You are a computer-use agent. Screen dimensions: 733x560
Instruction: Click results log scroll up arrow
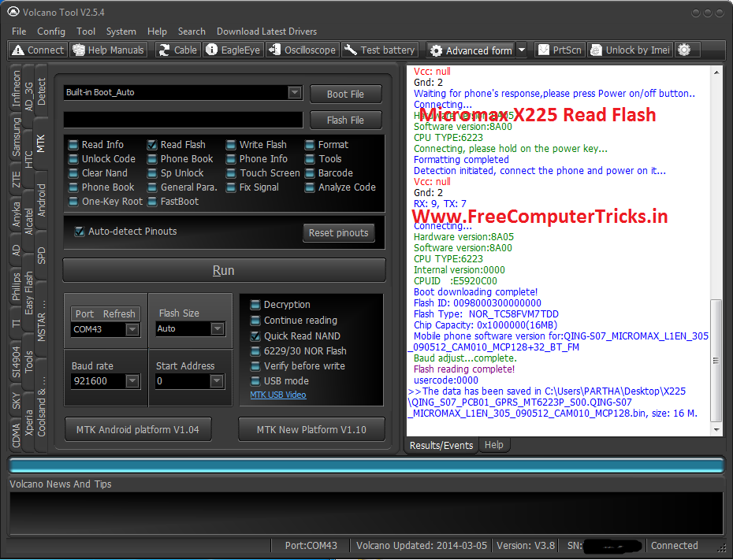[x=716, y=72]
